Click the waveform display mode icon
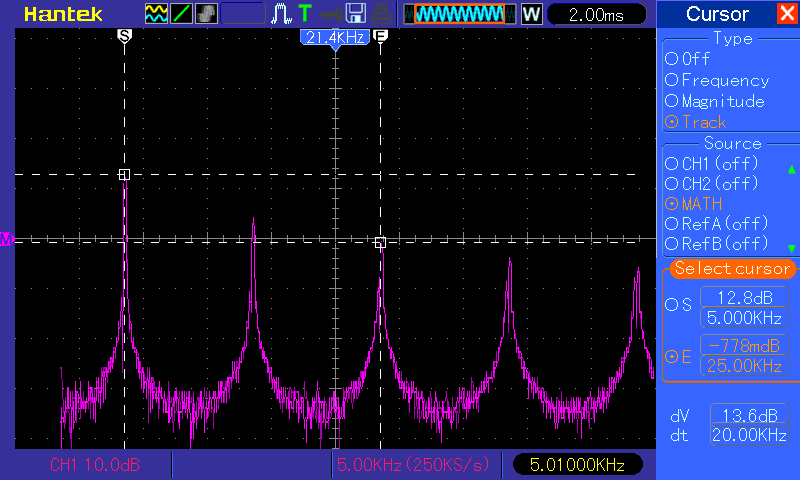The image size is (800, 480). point(157,14)
